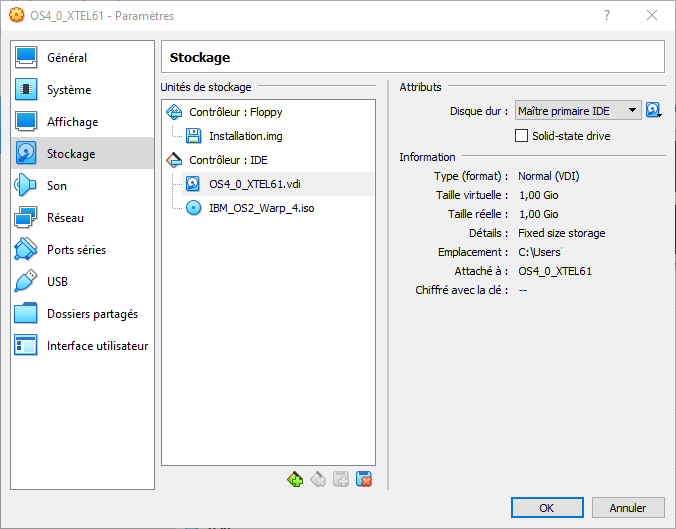Open the Général settings section
This screenshot has width=676, height=529.
67,58
